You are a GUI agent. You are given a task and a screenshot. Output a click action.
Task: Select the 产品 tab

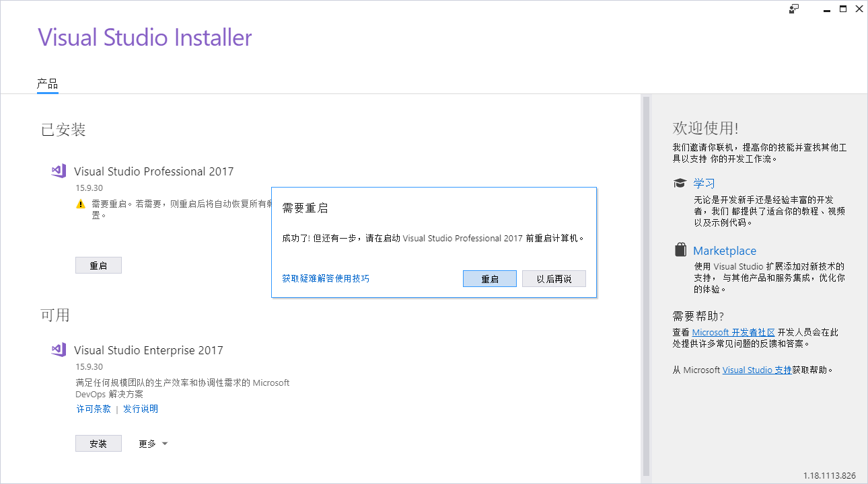(x=47, y=84)
